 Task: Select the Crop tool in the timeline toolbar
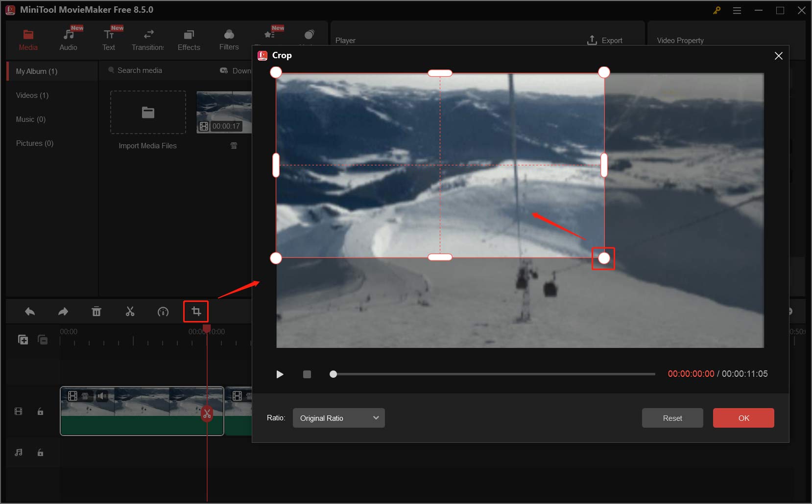tap(196, 311)
